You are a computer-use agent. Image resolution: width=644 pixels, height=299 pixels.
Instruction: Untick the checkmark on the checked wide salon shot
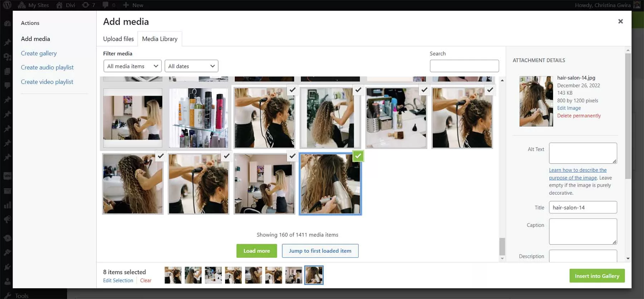click(x=292, y=156)
